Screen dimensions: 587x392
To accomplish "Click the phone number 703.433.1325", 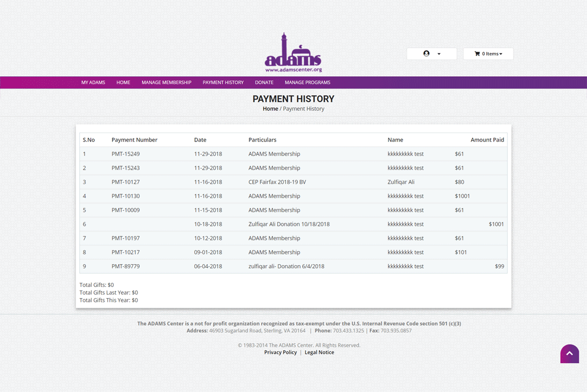I will click(x=349, y=330).
